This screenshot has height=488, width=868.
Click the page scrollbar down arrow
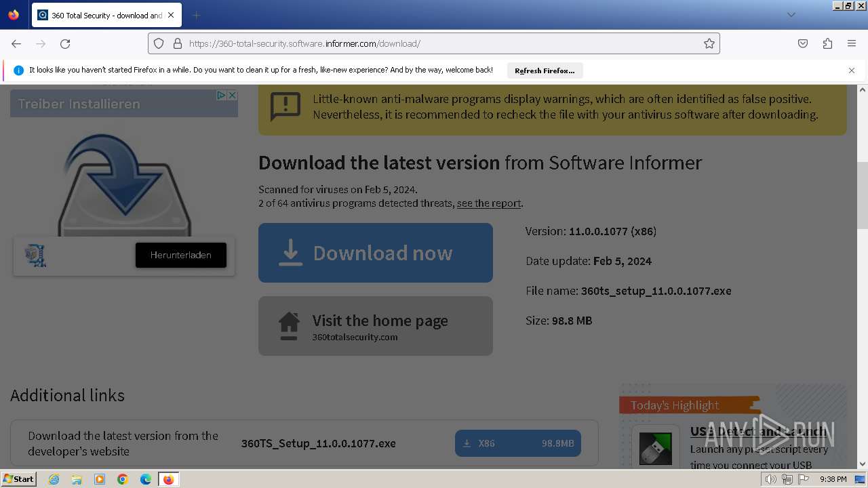pos(863,464)
